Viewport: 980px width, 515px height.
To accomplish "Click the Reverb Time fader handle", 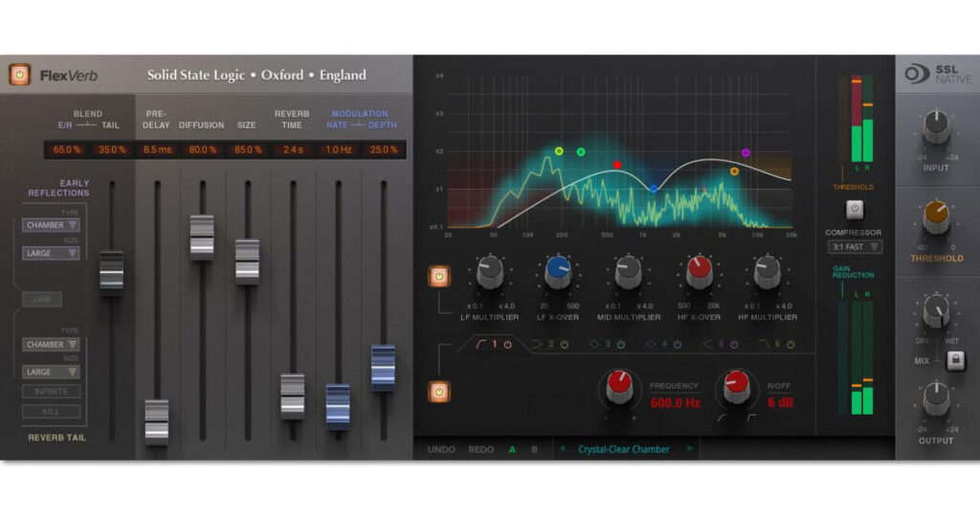I will click(293, 396).
